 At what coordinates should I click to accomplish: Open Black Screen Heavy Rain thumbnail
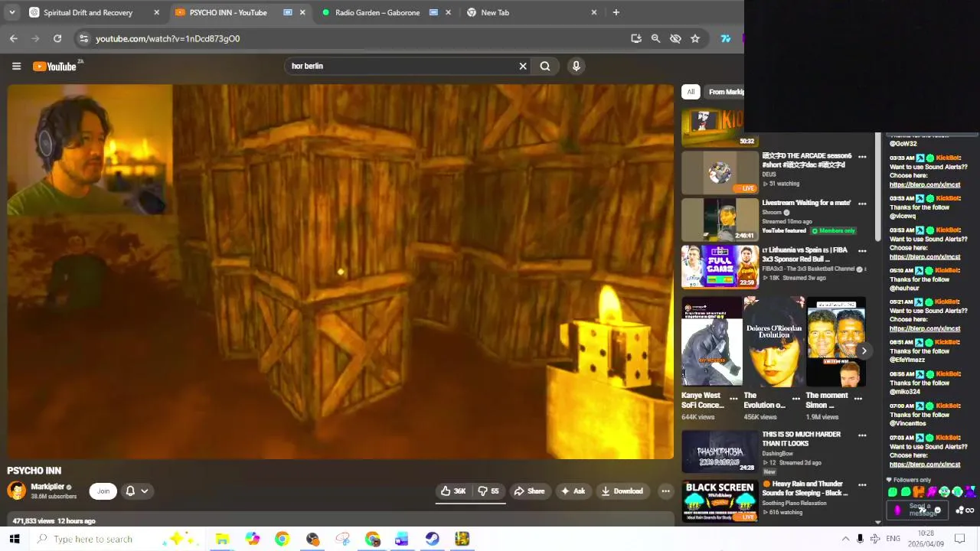click(720, 500)
